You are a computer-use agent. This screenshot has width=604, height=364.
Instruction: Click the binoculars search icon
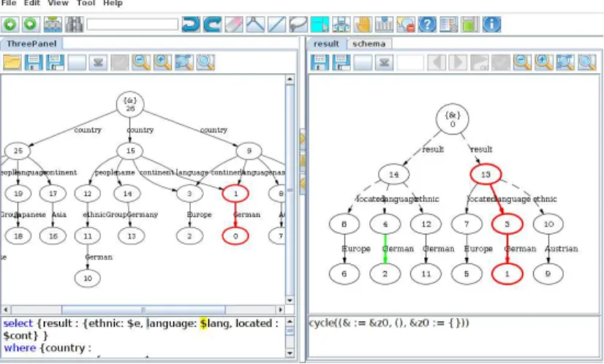click(74, 24)
